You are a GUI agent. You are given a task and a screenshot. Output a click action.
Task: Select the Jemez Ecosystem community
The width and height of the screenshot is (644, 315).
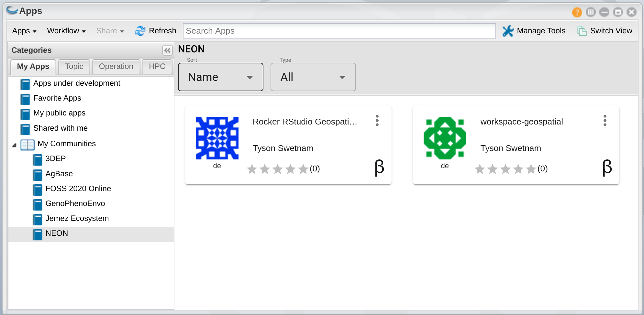click(x=77, y=218)
